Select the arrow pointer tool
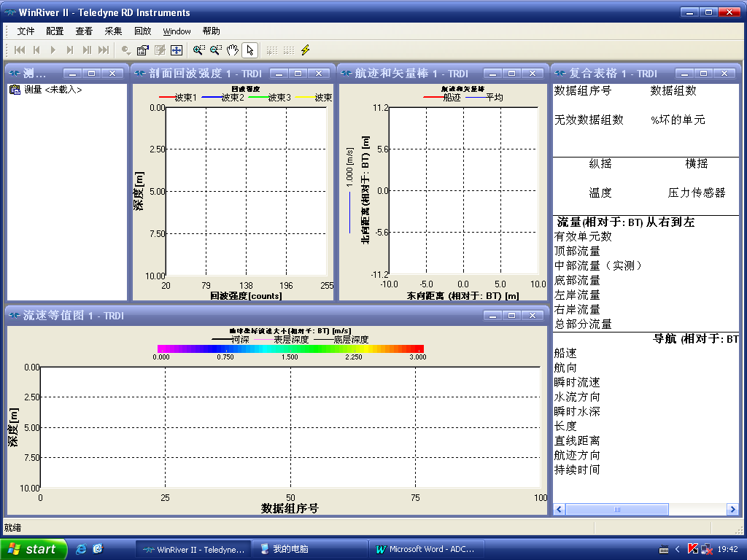 pyautogui.click(x=249, y=50)
